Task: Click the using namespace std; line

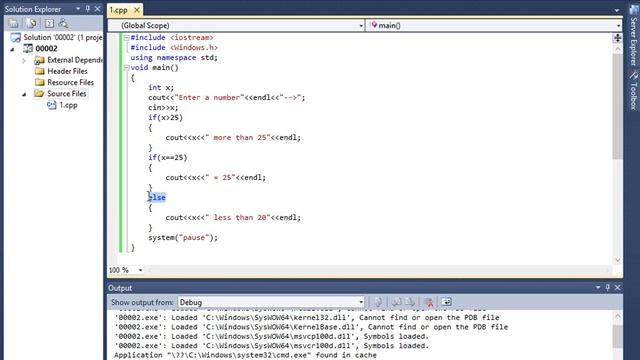Action: click(x=174, y=58)
